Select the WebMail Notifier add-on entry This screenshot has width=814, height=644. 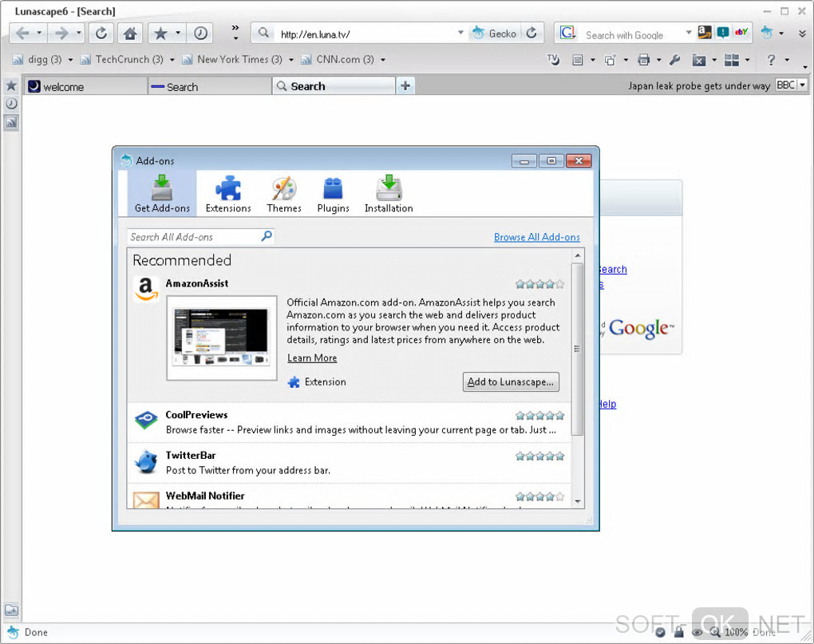(x=349, y=496)
